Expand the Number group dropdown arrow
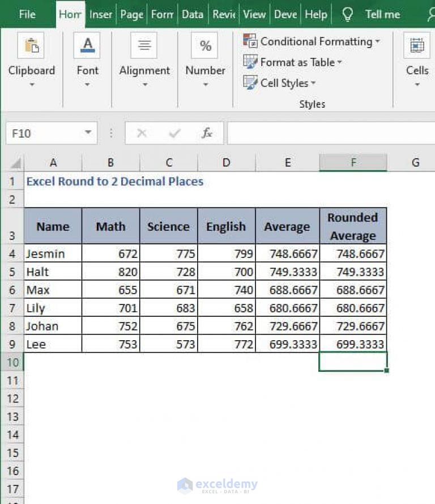435x504 pixels. coord(206,85)
